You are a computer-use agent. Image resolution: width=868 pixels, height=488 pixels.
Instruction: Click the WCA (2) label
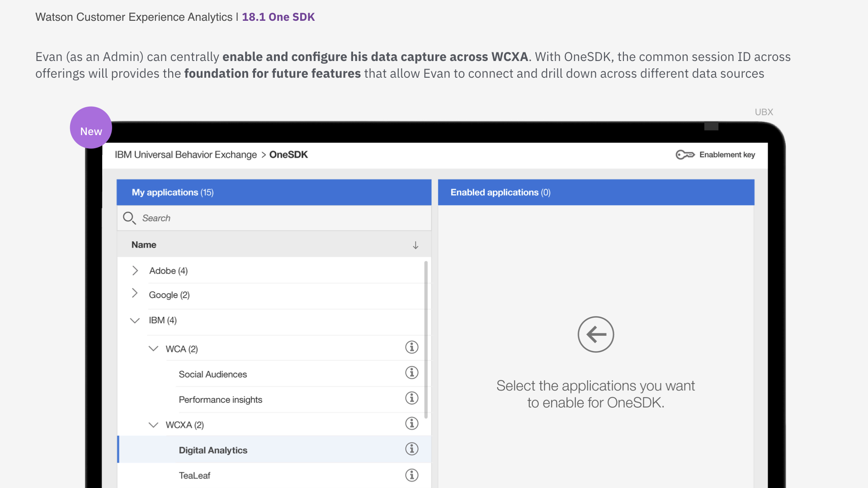click(182, 349)
